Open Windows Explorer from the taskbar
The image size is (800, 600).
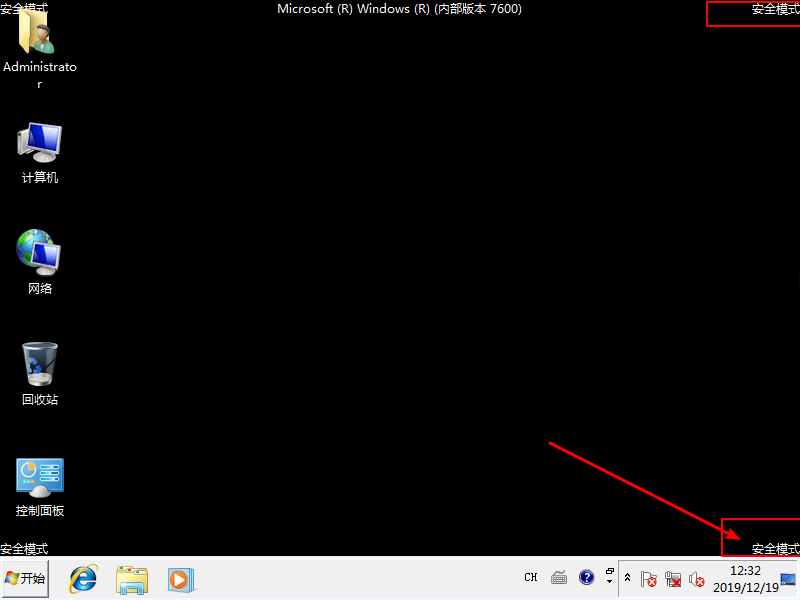click(132, 578)
